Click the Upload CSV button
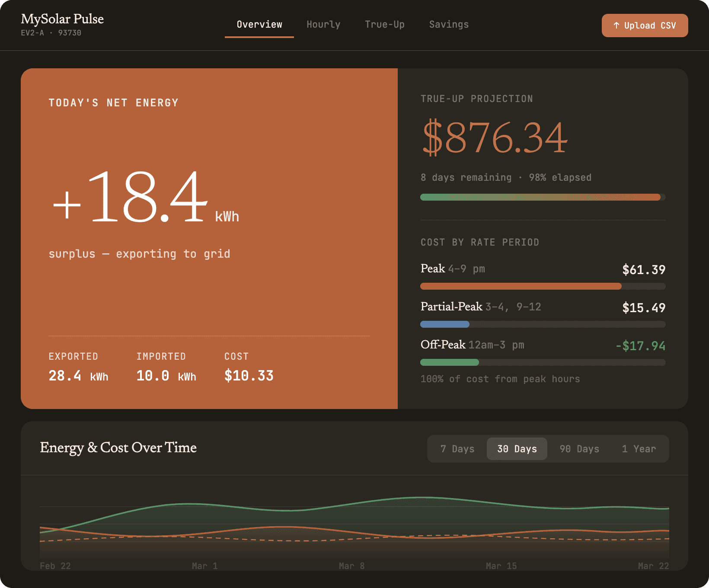Viewport: 709px width, 588px height. click(645, 25)
